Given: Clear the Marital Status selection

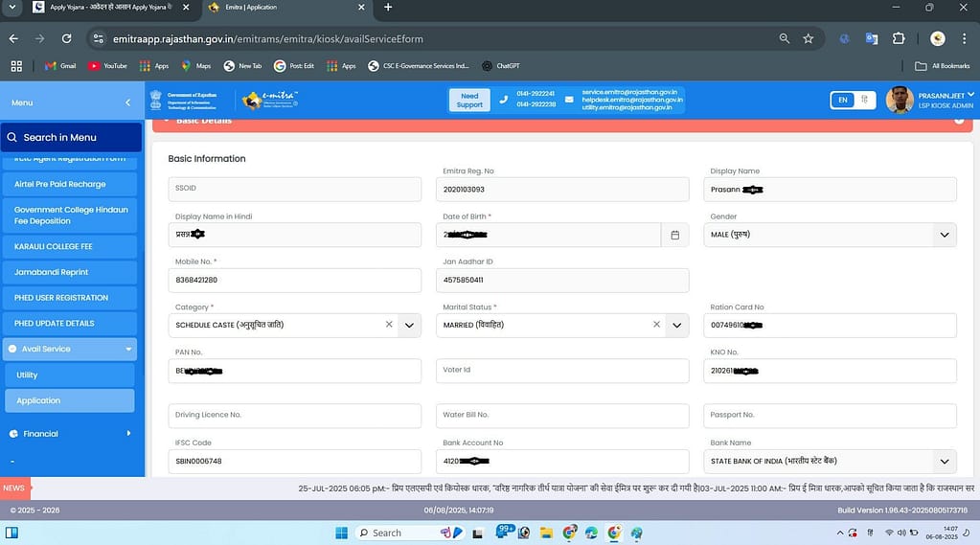Looking at the screenshot, I should [656, 325].
